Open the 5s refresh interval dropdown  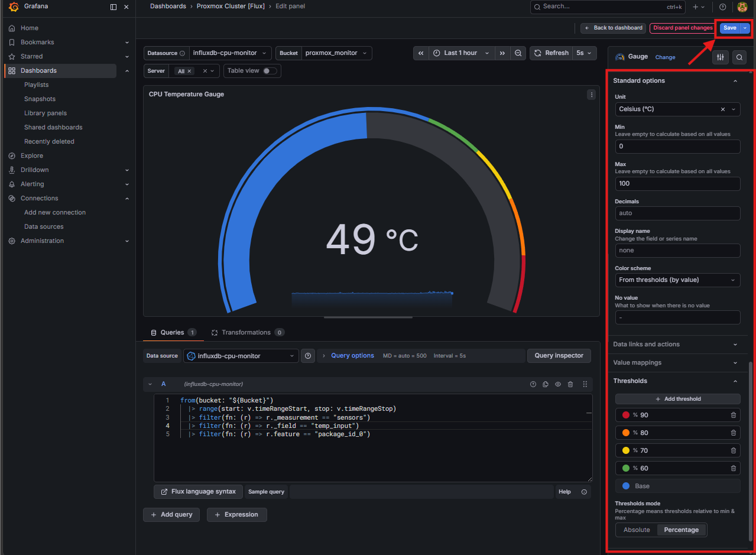[x=584, y=53]
